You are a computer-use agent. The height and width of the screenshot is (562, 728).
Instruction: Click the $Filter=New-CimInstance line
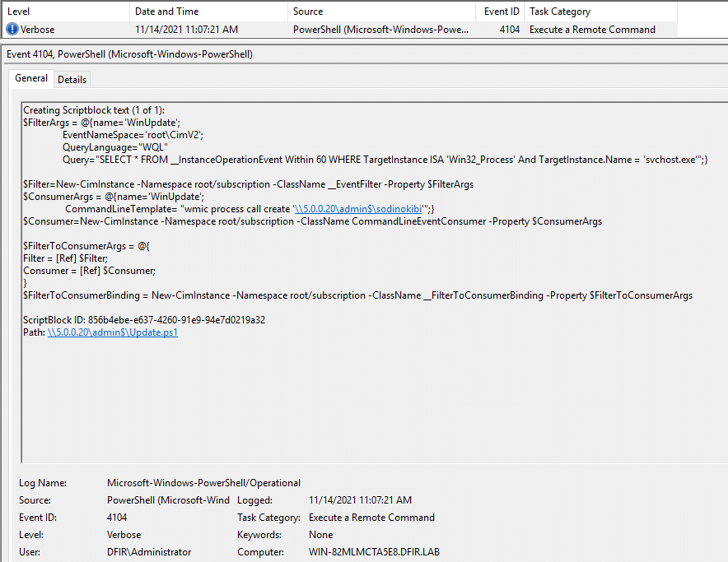tap(249, 184)
